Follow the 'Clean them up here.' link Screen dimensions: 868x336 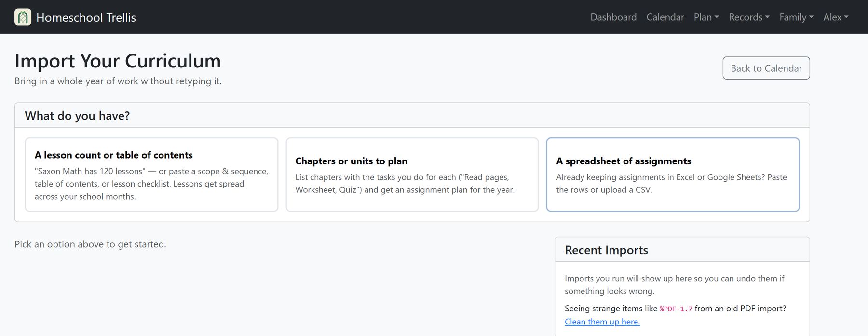[602, 322]
